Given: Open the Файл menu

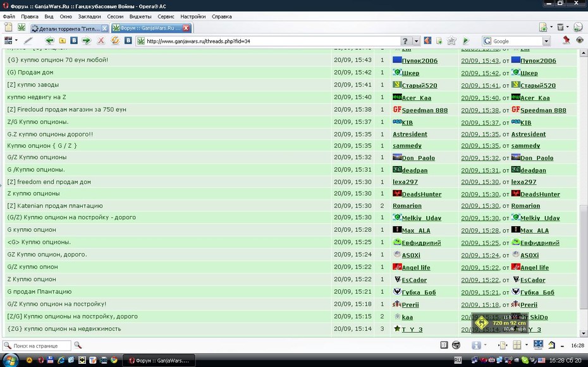Looking at the screenshot, I should pos(9,16).
